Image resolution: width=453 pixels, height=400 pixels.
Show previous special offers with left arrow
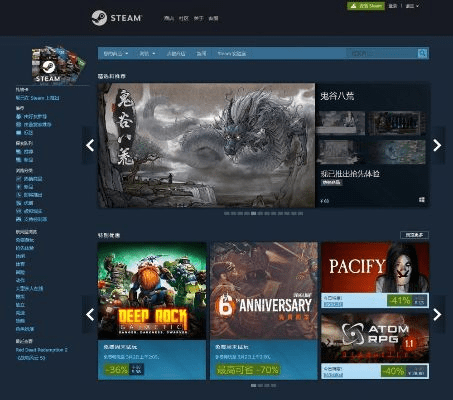pyautogui.click(x=90, y=315)
